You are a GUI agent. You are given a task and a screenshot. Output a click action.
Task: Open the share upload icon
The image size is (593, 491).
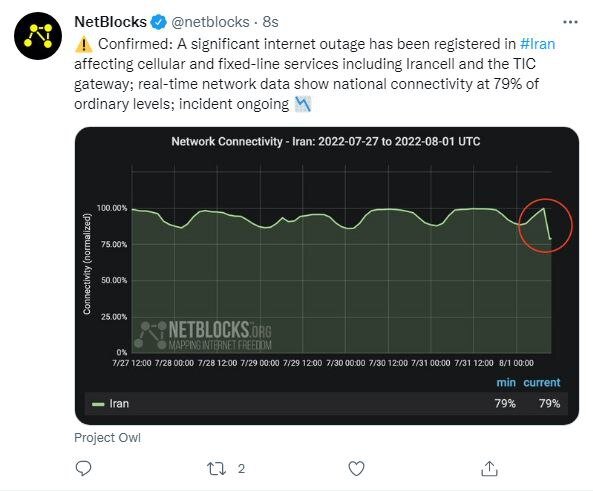[x=489, y=468]
